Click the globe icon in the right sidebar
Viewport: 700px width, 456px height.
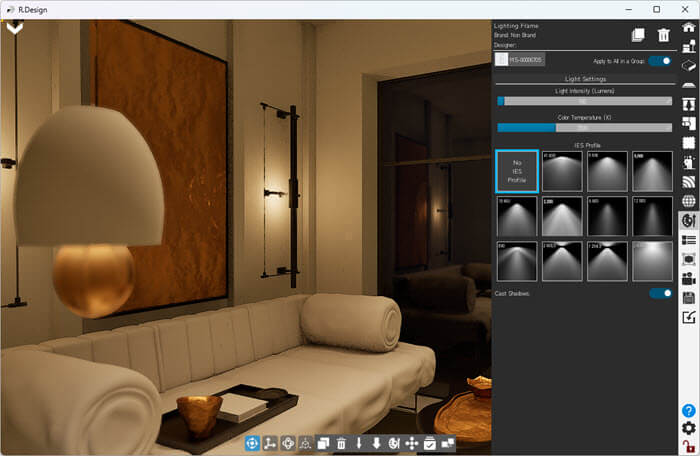[x=688, y=201]
